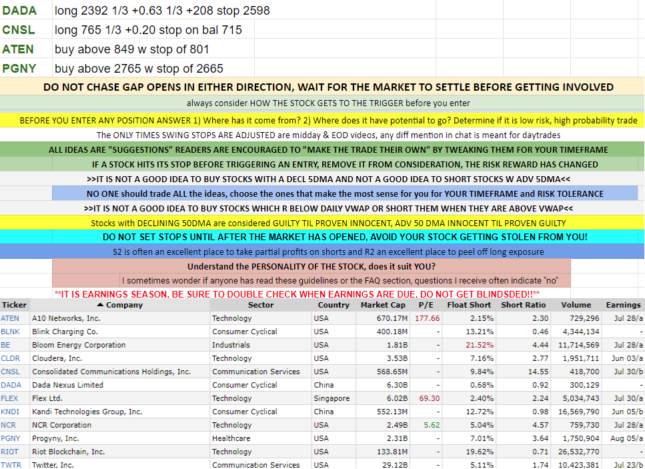Image resolution: width=645 pixels, height=469 pixels.
Task: Select the yellow 'BEFORE YOU ENTER ANY POSITION' row
Action: click(322, 120)
